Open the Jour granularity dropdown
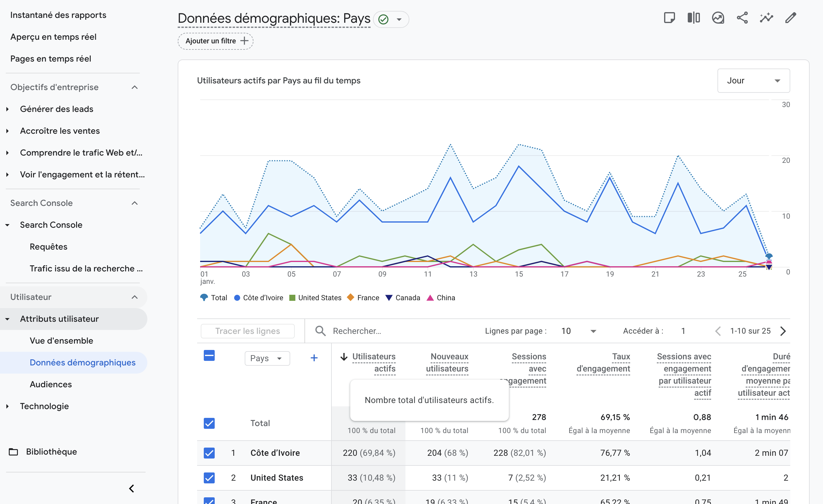 (754, 80)
